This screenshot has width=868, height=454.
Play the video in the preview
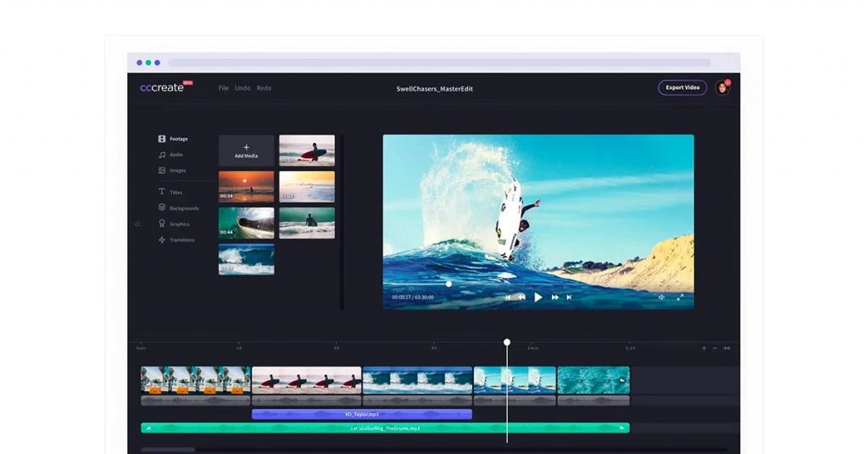[538, 297]
